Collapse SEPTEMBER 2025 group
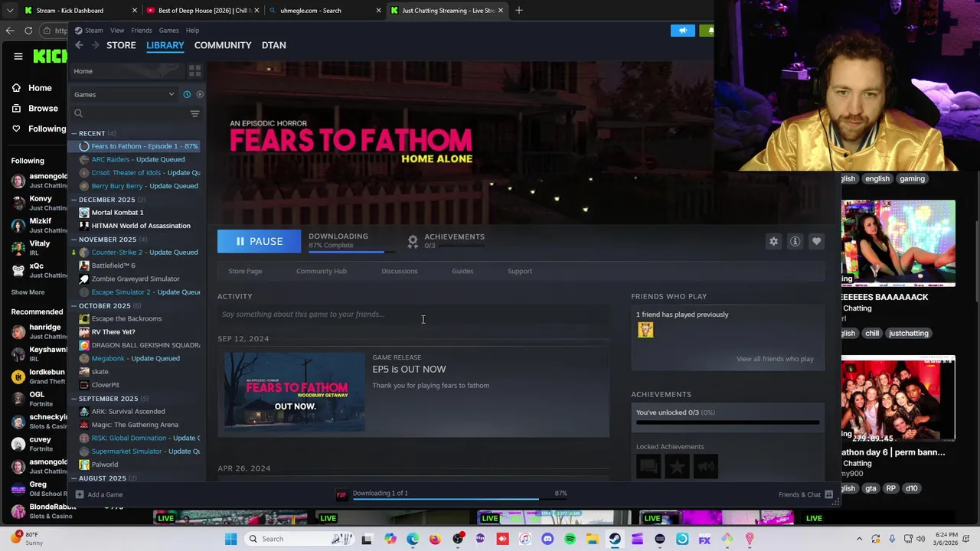Screen dimensions: 980x551 (74, 399)
